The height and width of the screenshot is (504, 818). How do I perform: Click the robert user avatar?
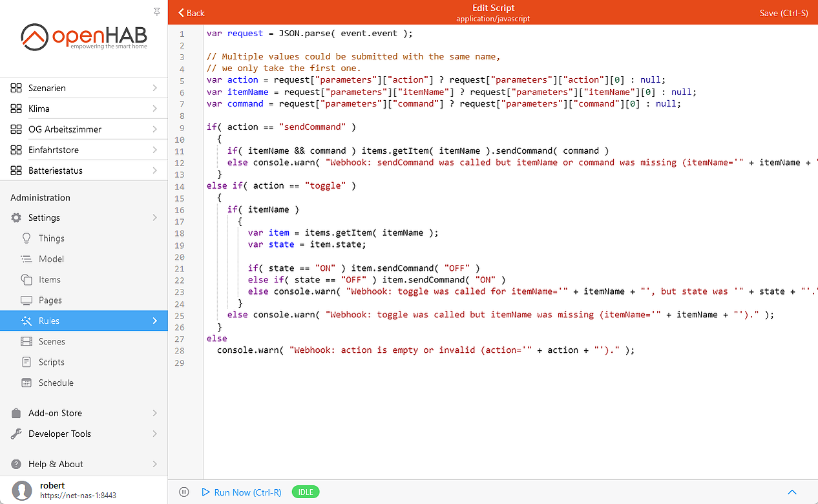(x=23, y=490)
